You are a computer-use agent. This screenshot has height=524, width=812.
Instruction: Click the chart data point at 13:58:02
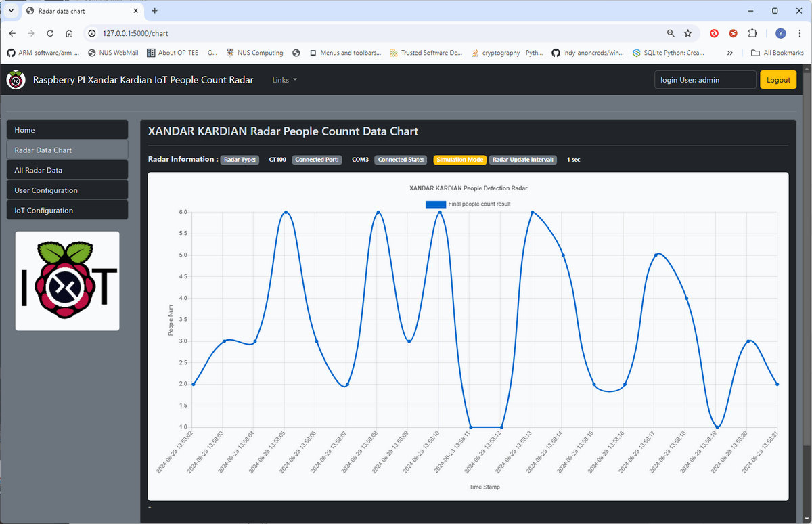pos(194,384)
